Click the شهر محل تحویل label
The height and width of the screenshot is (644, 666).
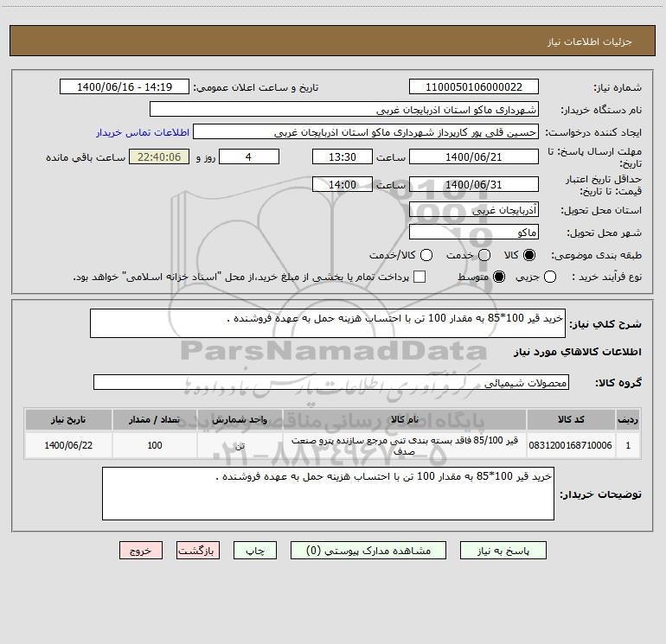click(604, 233)
